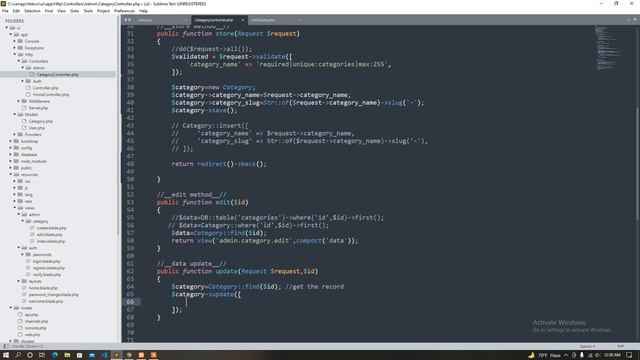This screenshot has height=360, width=640.
Task: Collapse the Models folder
Action: [15, 114]
